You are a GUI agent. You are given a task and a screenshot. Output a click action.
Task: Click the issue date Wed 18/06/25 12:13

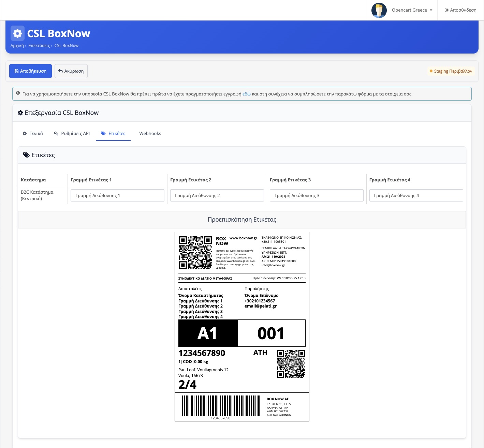291,278
